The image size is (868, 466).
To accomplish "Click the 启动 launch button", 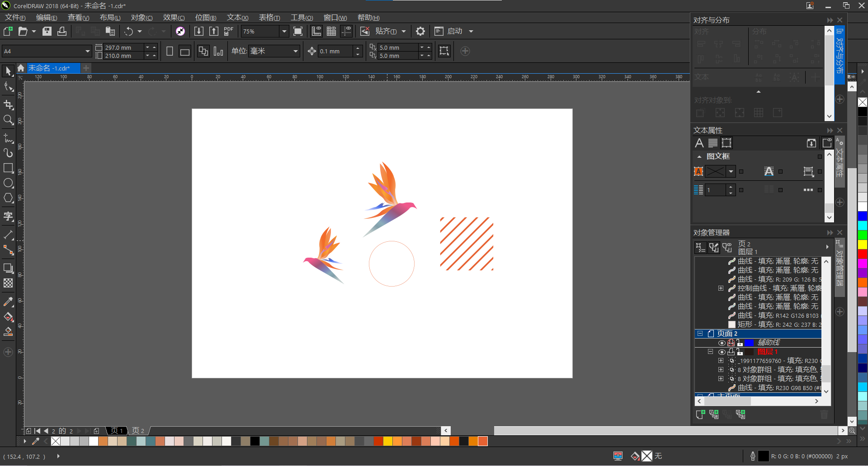I will [x=454, y=31].
